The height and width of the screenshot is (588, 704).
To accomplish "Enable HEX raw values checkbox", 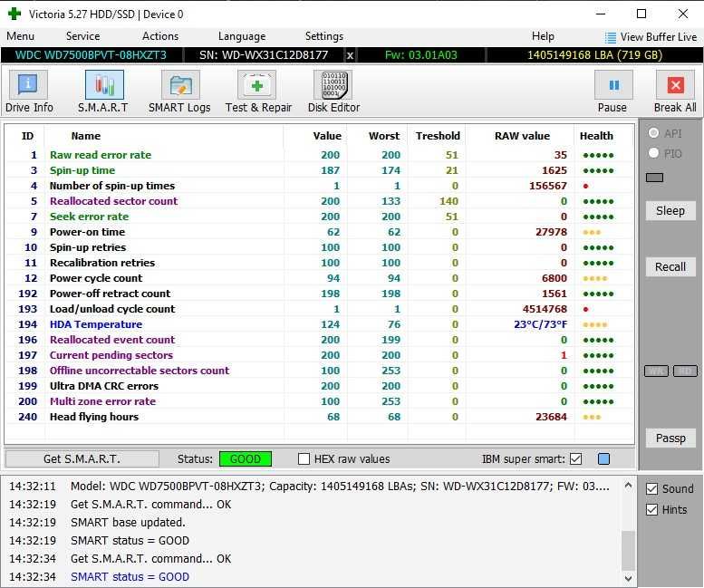I will (x=304, y=458).
